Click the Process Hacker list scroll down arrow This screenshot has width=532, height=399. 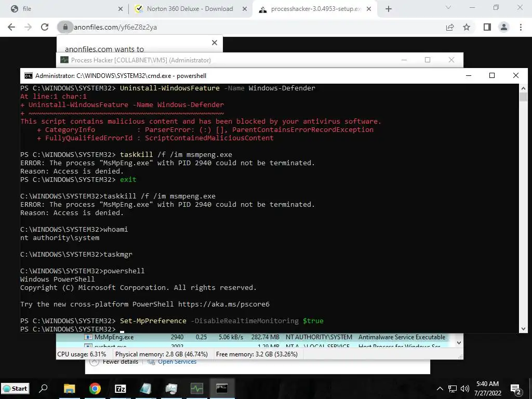(459, 343)
